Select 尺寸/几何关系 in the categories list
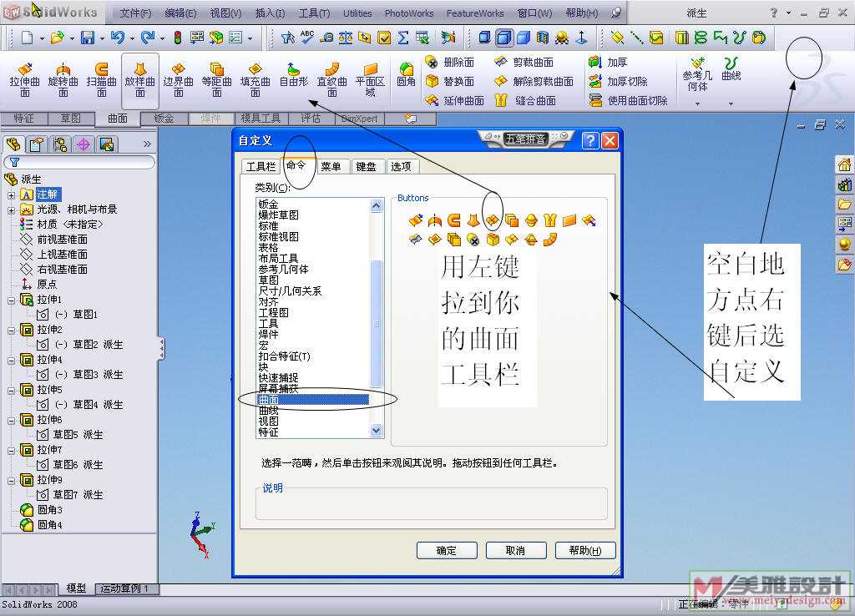 [290, 291]
